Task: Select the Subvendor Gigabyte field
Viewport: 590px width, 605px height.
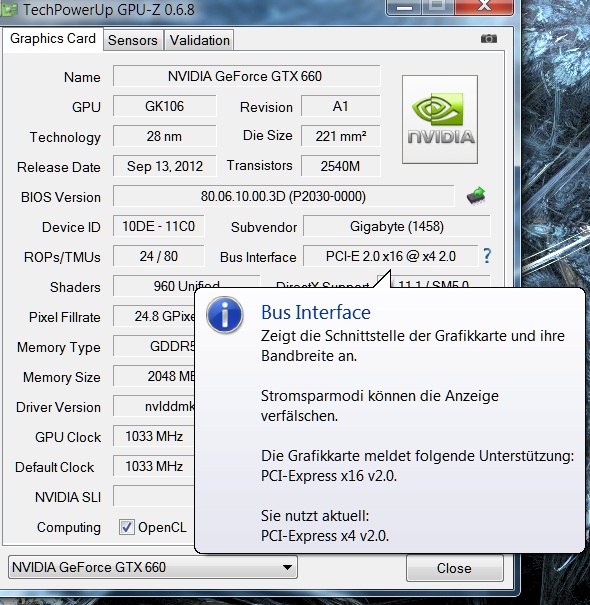Action: 397,226
